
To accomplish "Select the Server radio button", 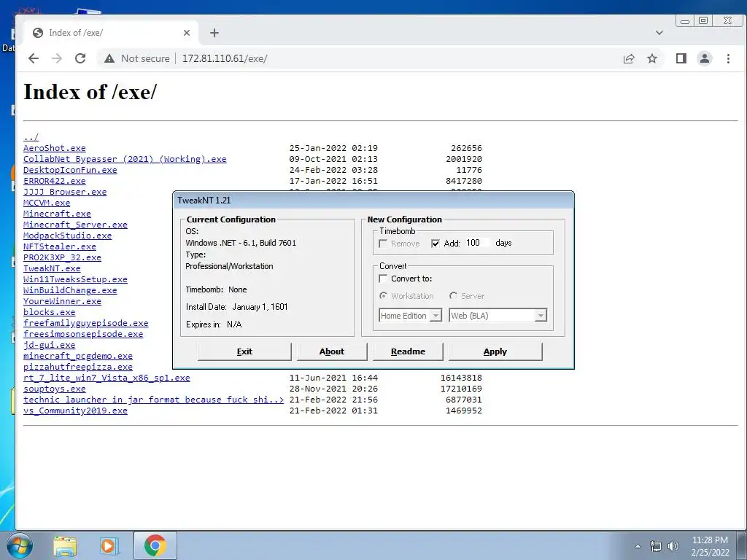I will click(453, 296).
